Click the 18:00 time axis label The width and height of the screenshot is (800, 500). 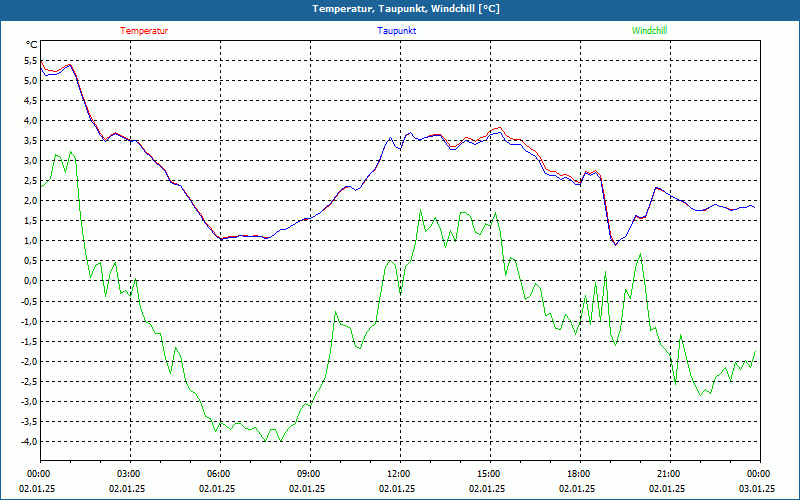coord(578,474)
